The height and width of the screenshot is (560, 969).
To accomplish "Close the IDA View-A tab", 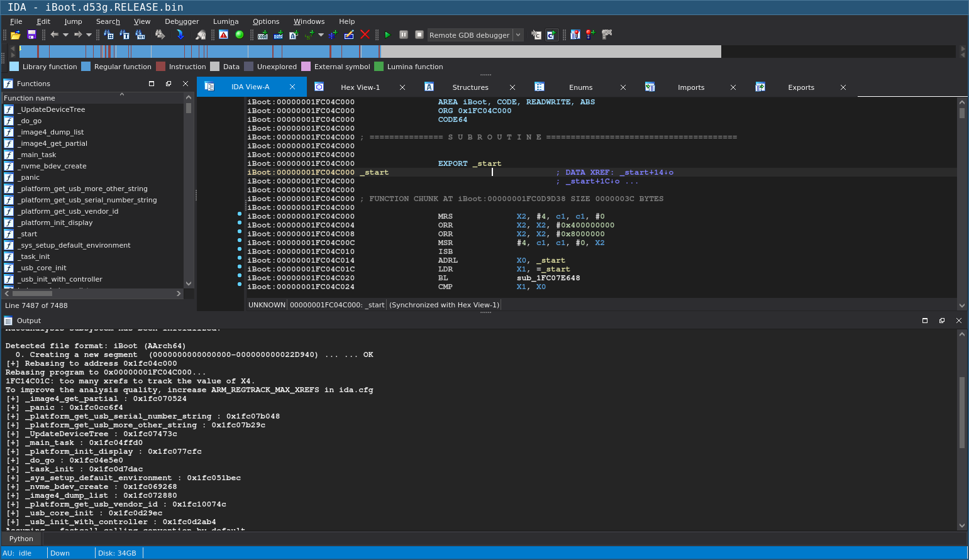I will (x=292, y=87).
